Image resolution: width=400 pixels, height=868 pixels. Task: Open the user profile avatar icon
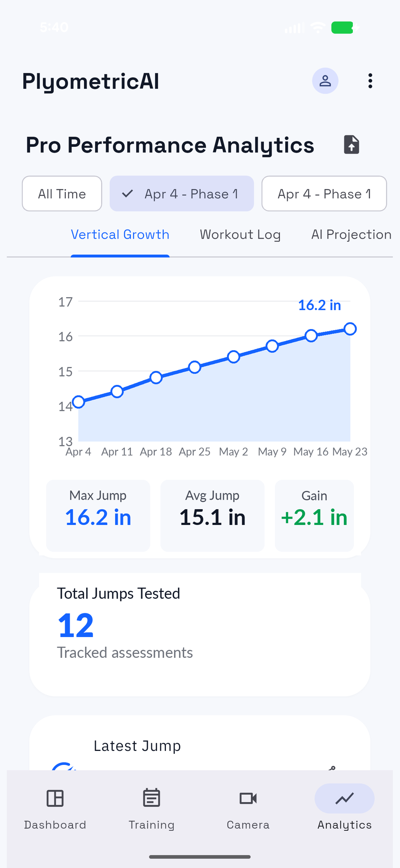tap(325, 81)
